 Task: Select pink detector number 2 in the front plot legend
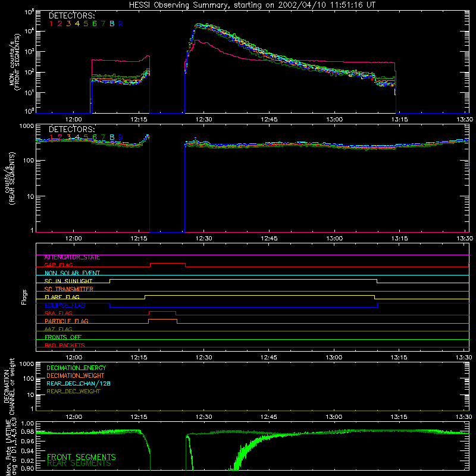pyautogui.click(x=60, y=24)
